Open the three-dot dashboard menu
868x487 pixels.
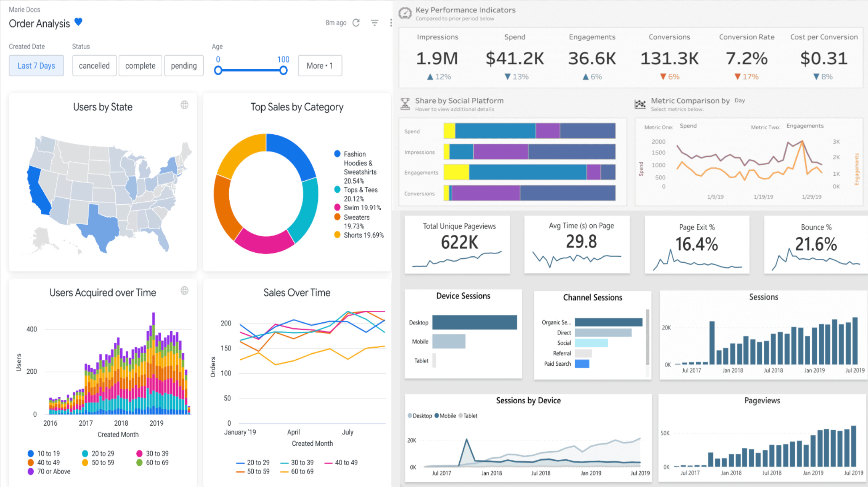click(391, 23)
